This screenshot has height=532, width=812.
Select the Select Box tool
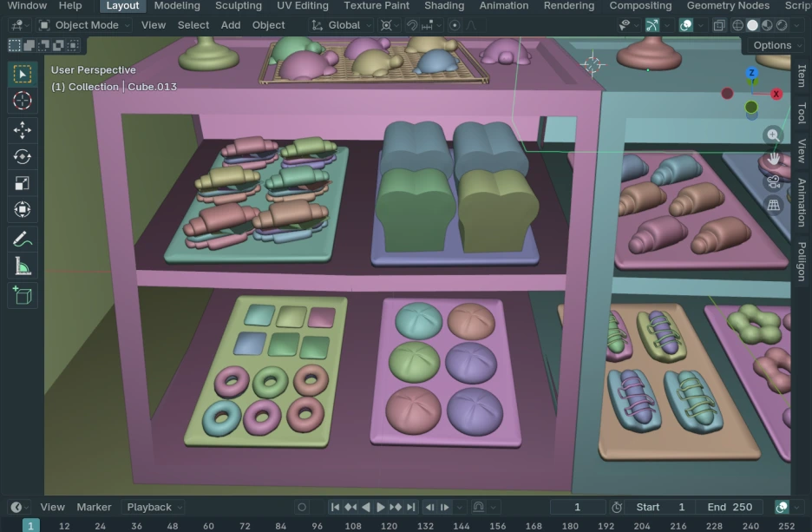pos(23,74)
